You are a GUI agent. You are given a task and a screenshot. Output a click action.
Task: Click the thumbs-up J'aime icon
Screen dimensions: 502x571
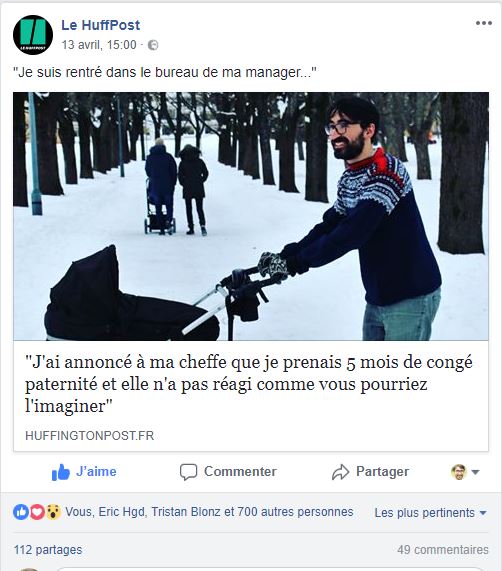(x=60, y=472)
